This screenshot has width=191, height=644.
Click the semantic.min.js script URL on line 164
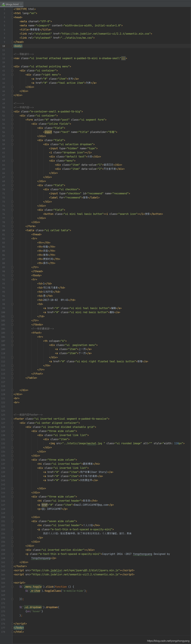point(76,575)
